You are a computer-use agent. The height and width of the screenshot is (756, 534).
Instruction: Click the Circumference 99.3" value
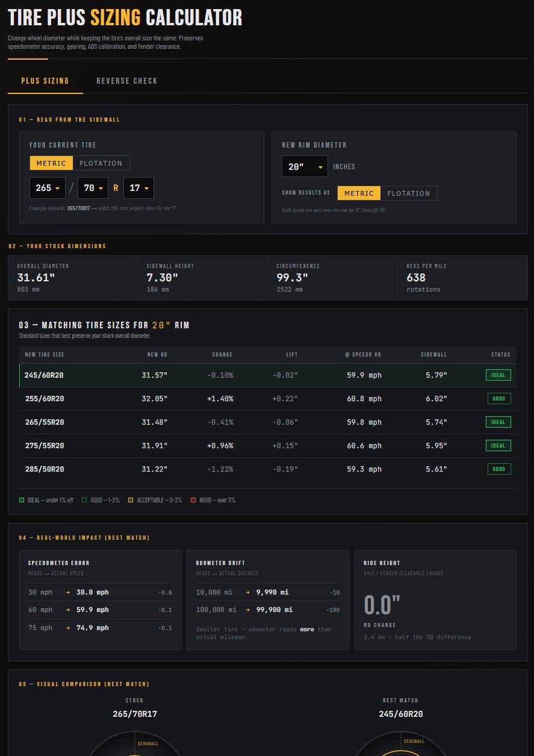293,278
